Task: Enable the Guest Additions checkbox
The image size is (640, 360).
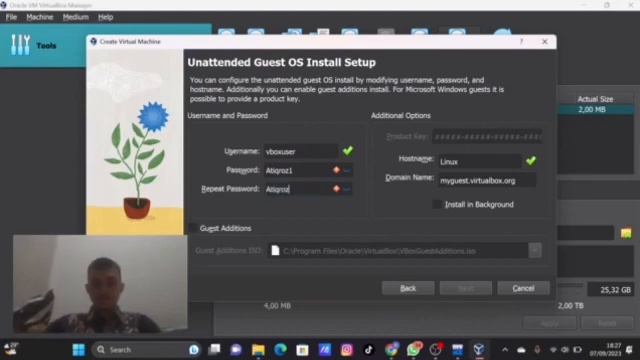Action: click(x=193, y=228)
